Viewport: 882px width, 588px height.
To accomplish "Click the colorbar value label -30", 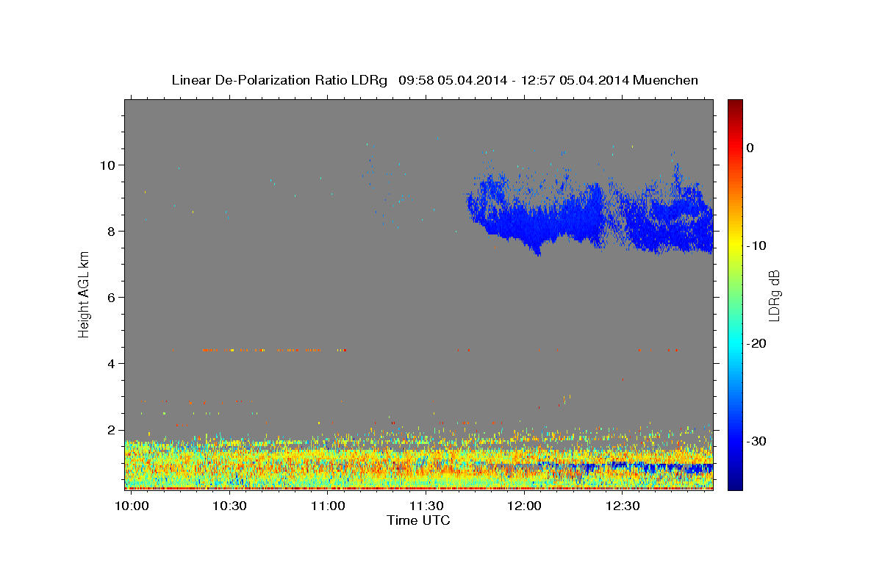I will (x=756, y=441).
